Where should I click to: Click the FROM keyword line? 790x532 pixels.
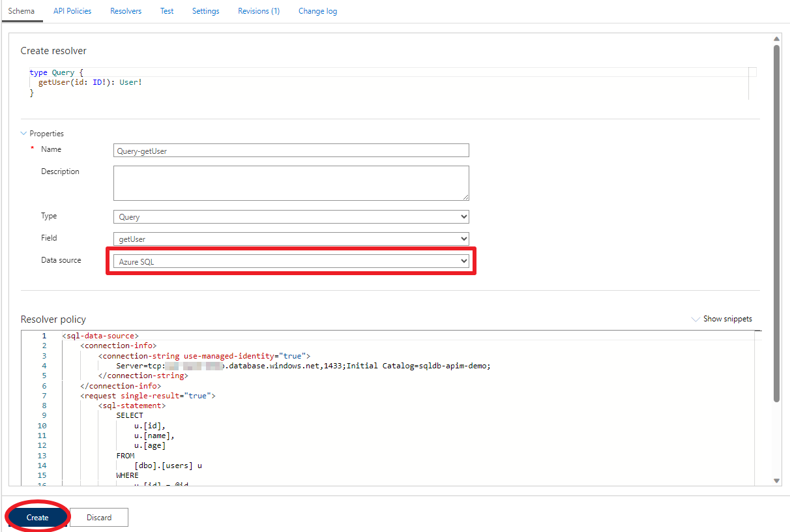point(125,456)
